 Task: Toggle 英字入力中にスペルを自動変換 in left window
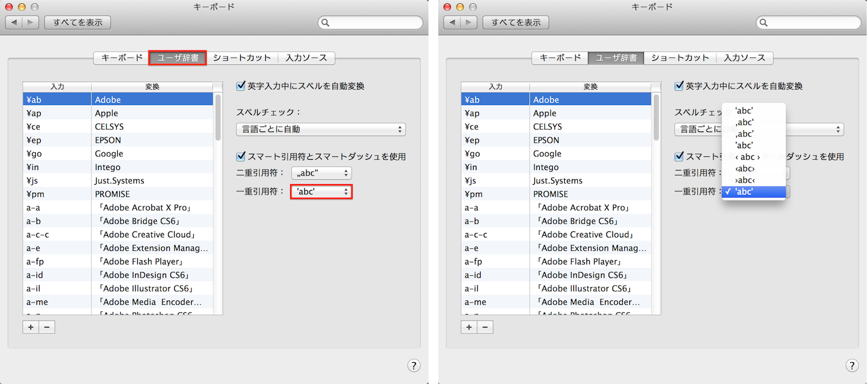pos(241,86)
